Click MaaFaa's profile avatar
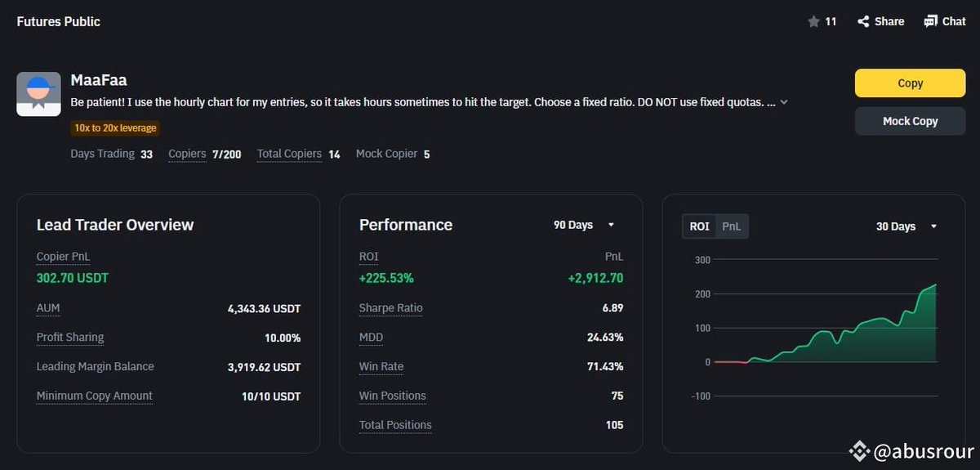 pyautogui.click(x=39, y=94)
